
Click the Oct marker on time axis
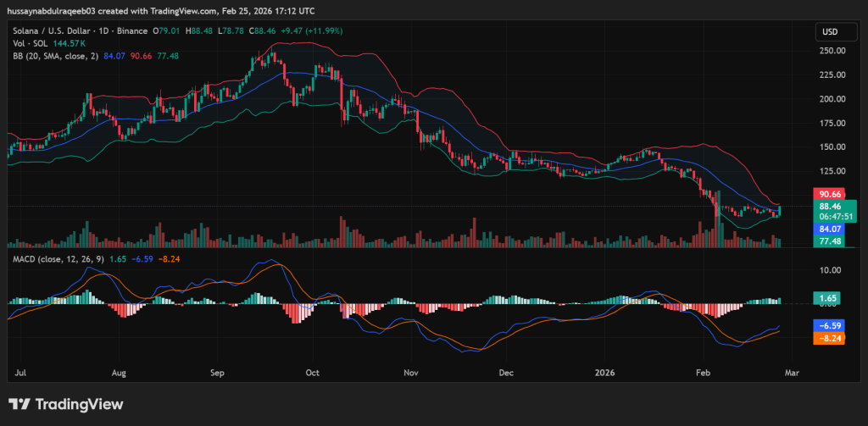[x=312, y=372]
